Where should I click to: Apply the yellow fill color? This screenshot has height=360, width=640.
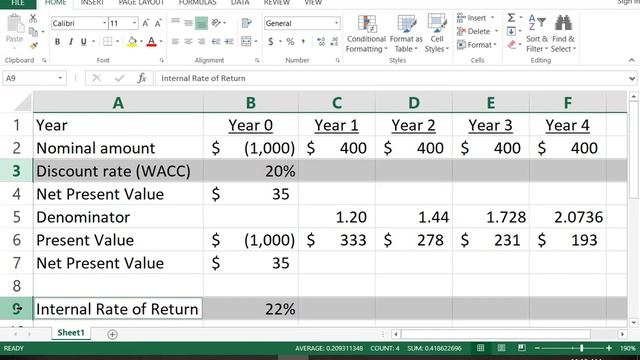click(x=132, y=42)
